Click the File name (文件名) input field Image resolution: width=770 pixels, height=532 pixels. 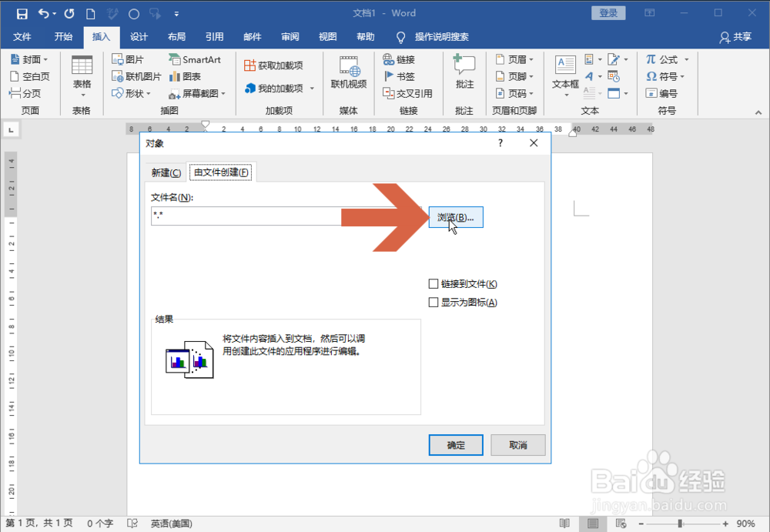point(286,216)
